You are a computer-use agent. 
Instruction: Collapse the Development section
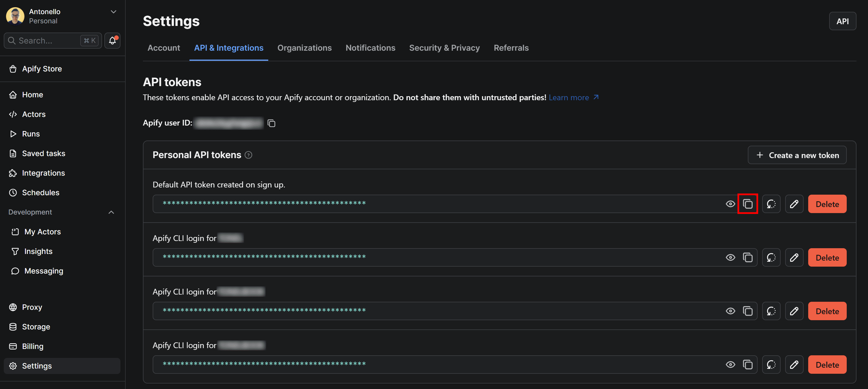click(x=111, y=212)
